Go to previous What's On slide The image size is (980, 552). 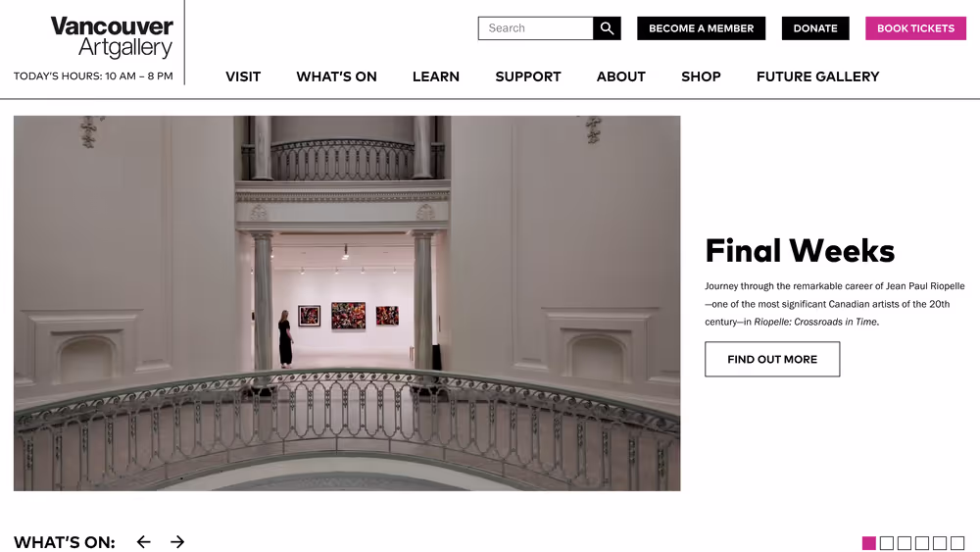[x=144, y=542]
